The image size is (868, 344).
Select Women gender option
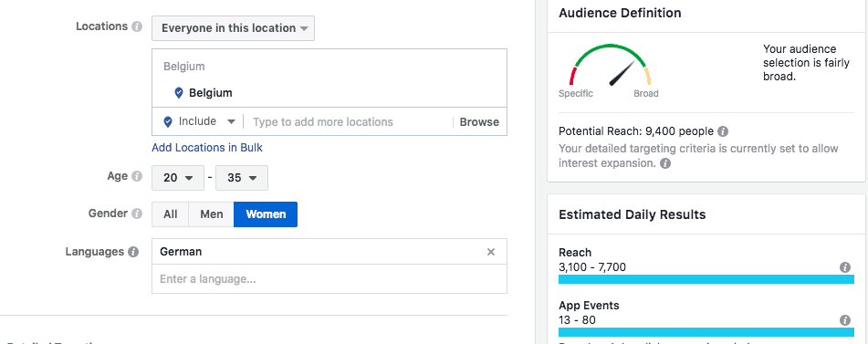pos(266,214)
